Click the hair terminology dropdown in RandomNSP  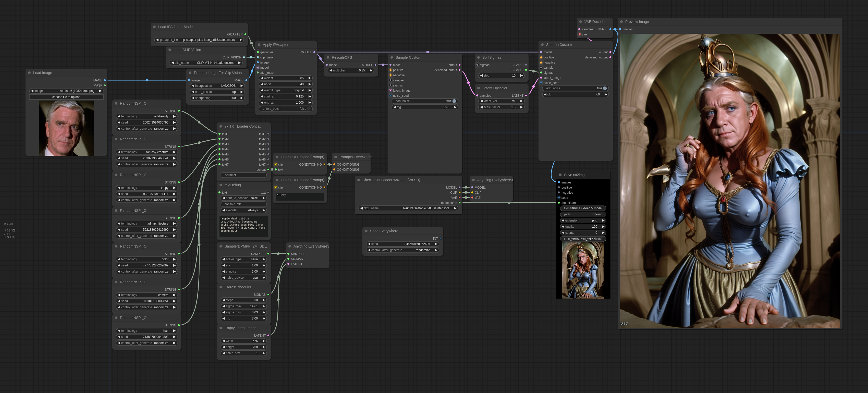click(146, 331)
